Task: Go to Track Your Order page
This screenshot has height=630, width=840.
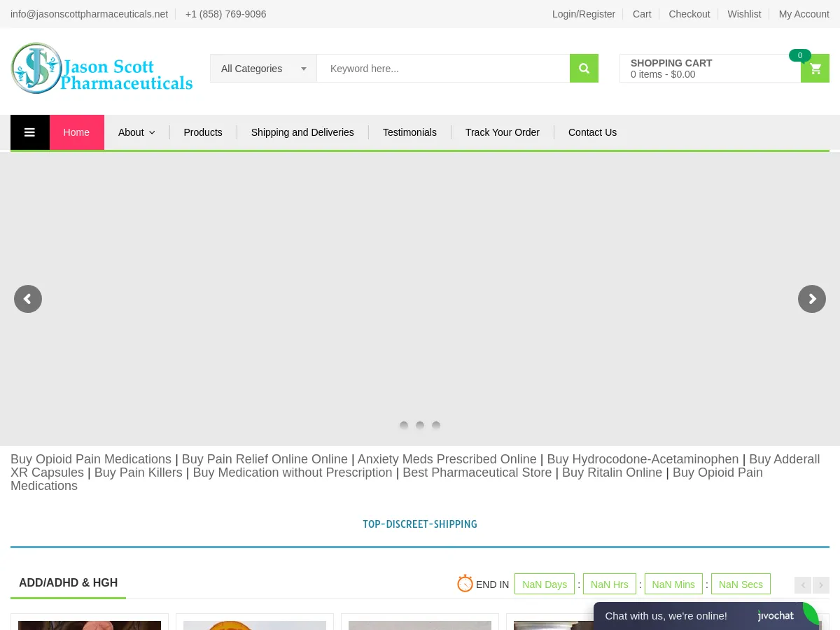Action: pyautogui.click(x=502, y=132)
